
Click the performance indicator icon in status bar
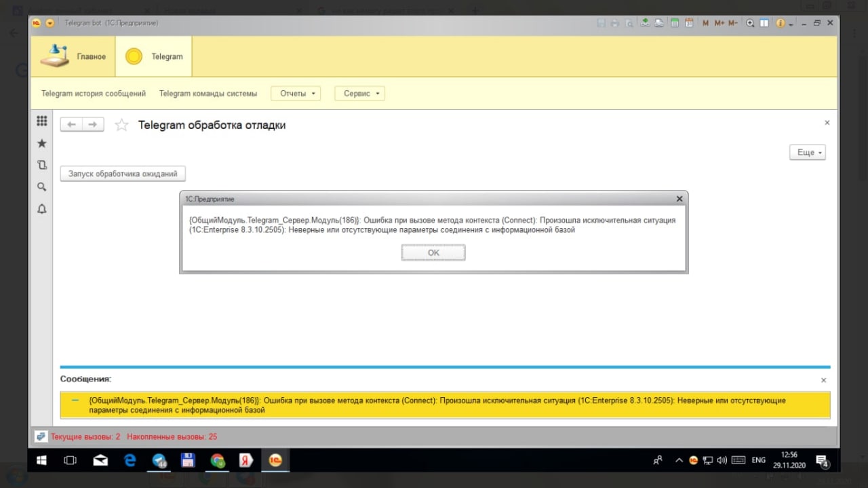[x=41, y=436]
